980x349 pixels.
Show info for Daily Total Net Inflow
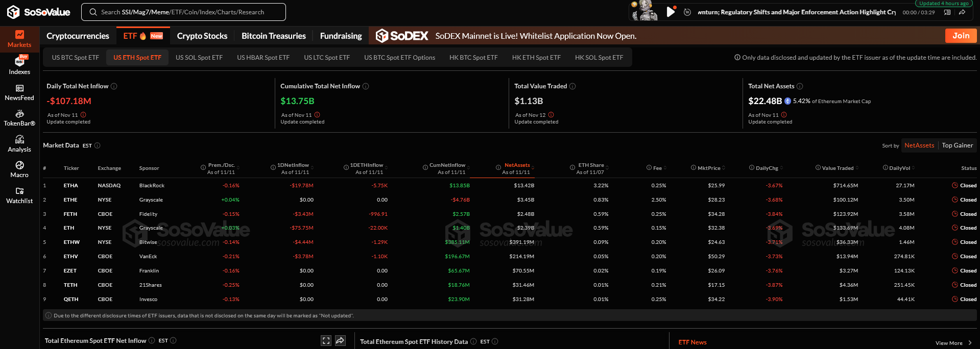114,86
